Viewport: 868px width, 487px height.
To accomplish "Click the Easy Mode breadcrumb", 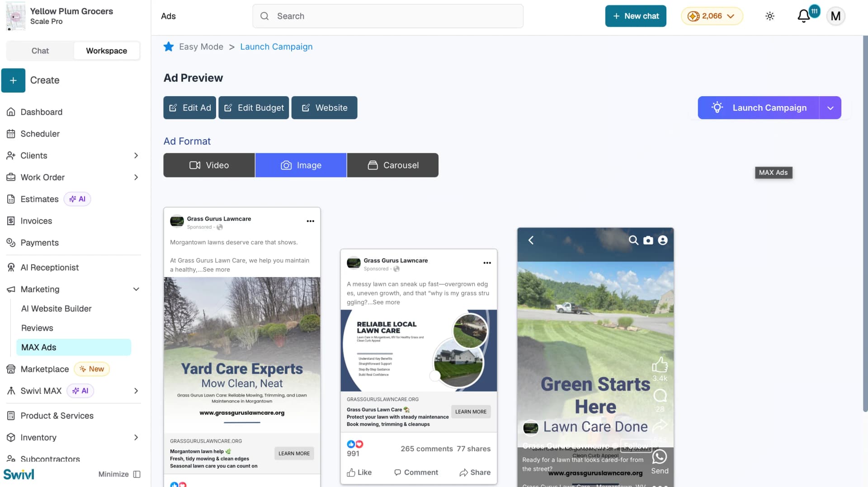I will point(201,47).
